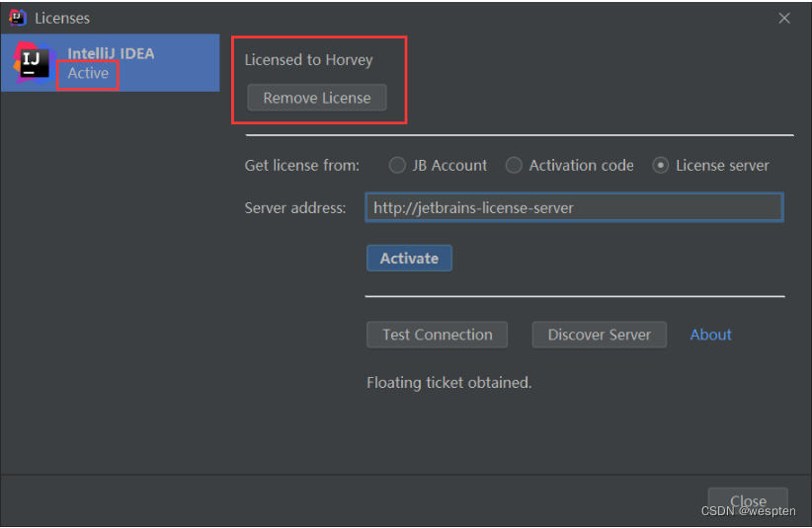The height and width of the screenshot is (528, 812).
Task: Click the 'Active' status label
Action: pos(88,73)
